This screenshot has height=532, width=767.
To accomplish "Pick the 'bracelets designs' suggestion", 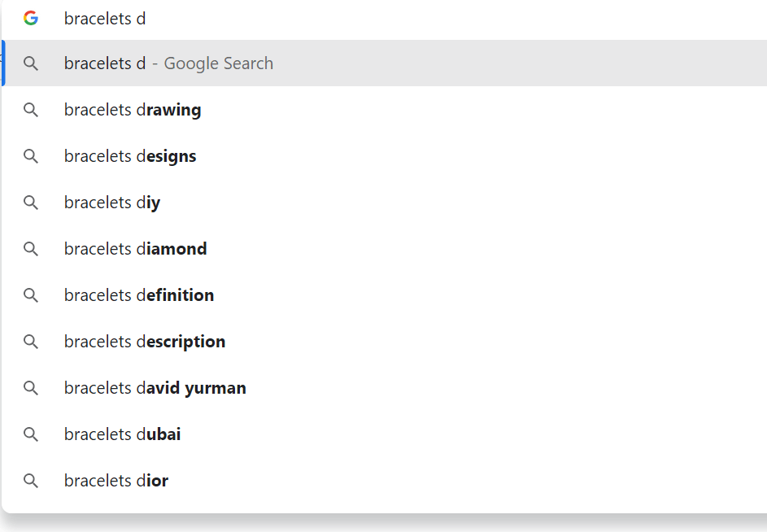I will pos(385,156).
